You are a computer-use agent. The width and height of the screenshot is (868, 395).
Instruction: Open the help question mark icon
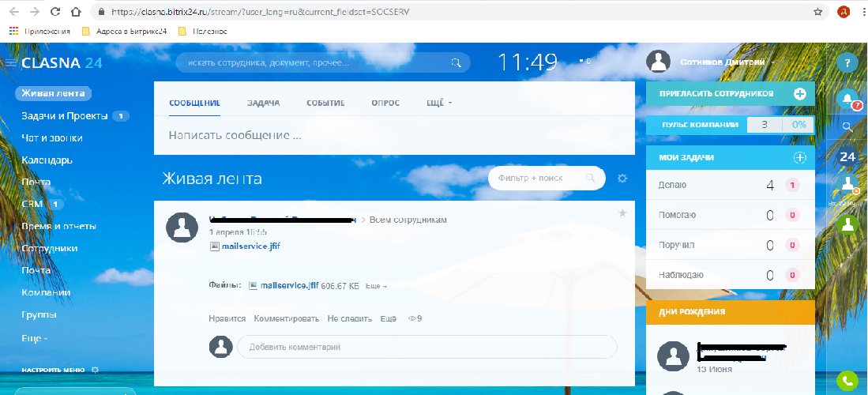point(847,62)
